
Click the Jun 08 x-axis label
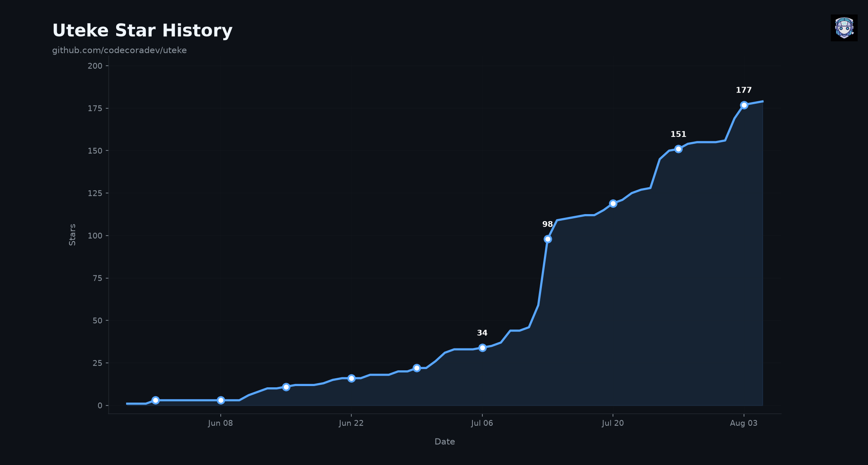point(220,423)
